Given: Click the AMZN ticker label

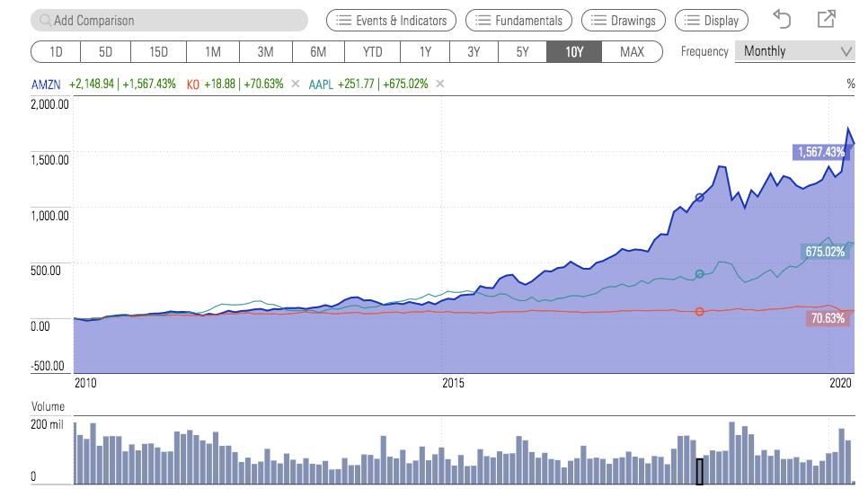Looking at the screenshot, I should tap(45, 84).
